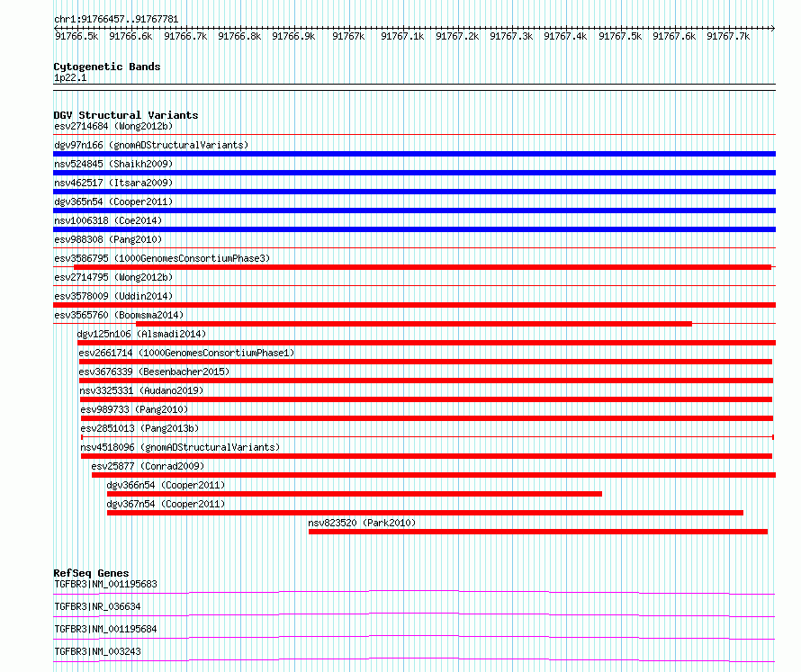Open variant nsv462517 (Itsara2009)
This screenshot has width=801, height=672.
[113, 183]
